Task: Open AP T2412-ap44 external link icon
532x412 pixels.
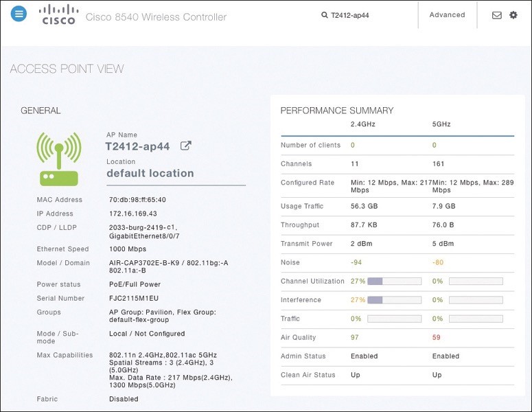Action: (x=185, y=146)
